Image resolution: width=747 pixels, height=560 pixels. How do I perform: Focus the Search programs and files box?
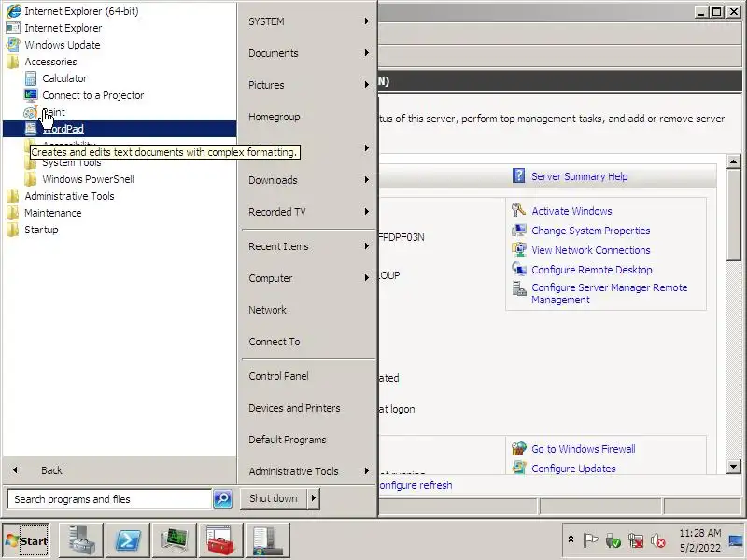point(109,499)
